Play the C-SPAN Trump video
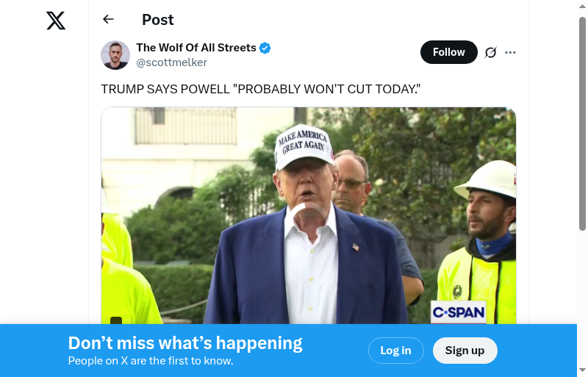The image size is (588, 377). point(308,215)
